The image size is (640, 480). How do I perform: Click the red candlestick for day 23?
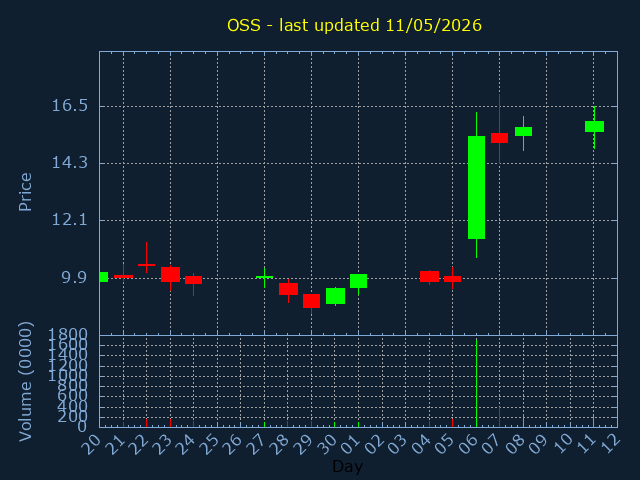pyautogui.click(x=170, y=274)
